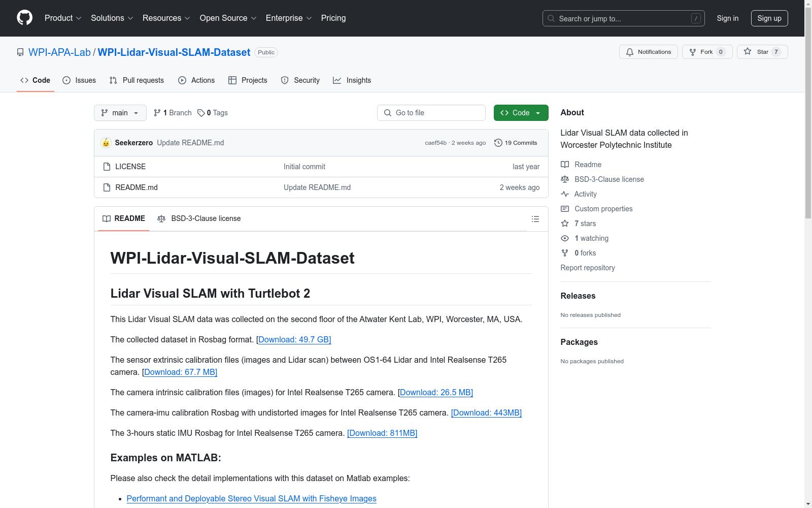This screenshot has width=812, height=508.
Task: Open commit history via the 19 Commits clock icon
Action: (498, 143)
